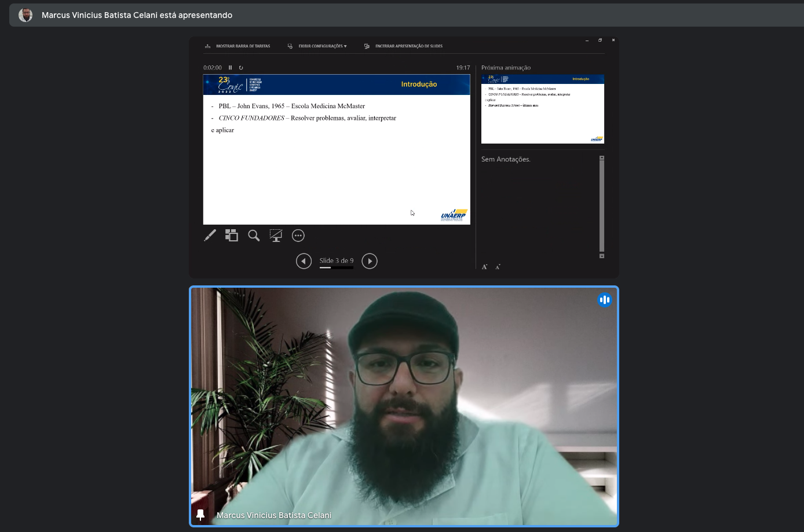Select the pen and laser pointer tool
Screen dimensions: 804x532
pyautogui.click(x=210, y=235)
